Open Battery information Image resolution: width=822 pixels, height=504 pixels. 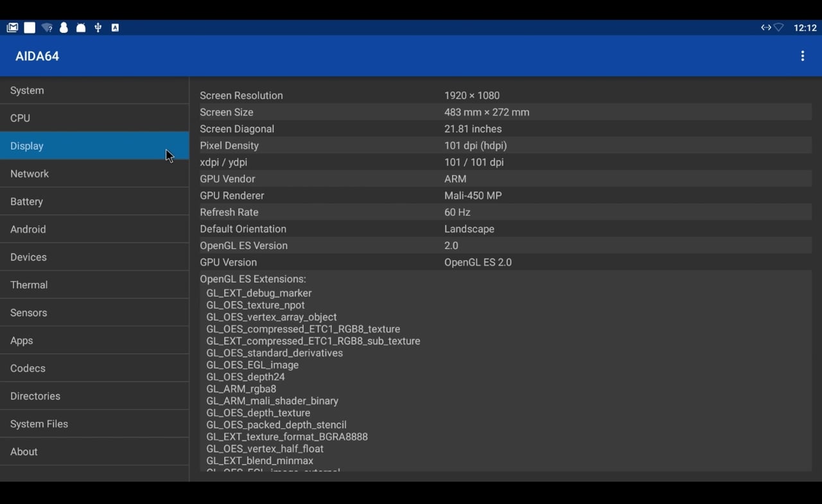click(x=94, y=202)
